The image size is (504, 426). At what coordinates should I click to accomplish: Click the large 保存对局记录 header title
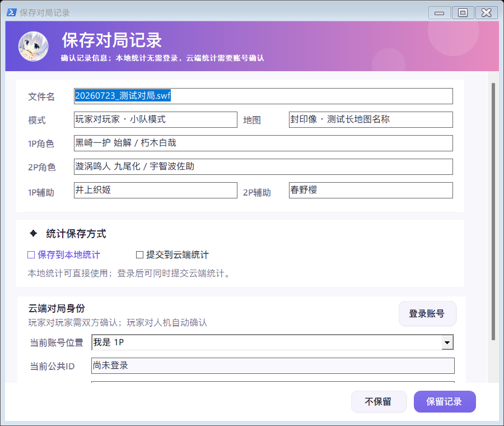coord(112,40)
